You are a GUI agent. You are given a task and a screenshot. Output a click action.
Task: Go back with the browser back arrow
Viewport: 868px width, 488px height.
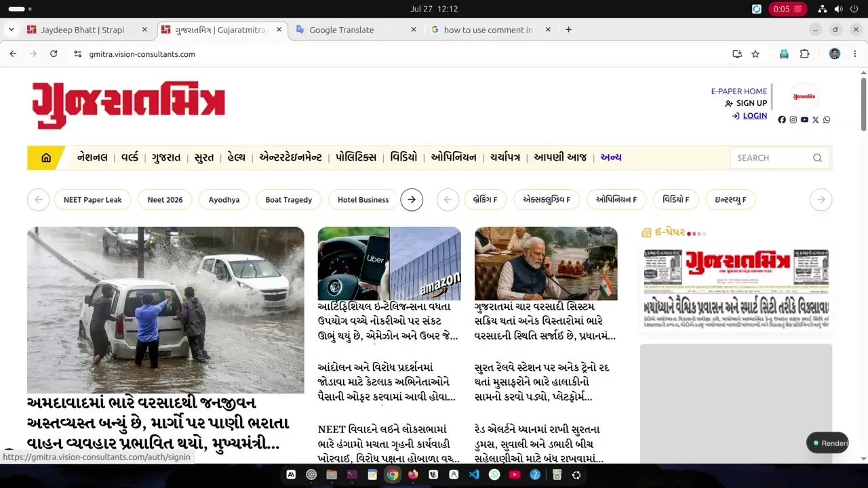tap(13, 54)
